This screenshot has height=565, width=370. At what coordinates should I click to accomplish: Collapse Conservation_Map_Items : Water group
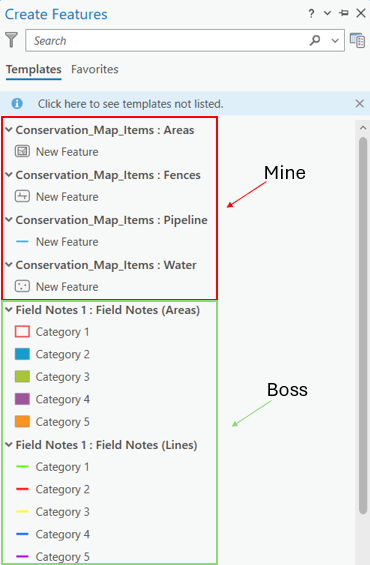click(x=9, y=265)
